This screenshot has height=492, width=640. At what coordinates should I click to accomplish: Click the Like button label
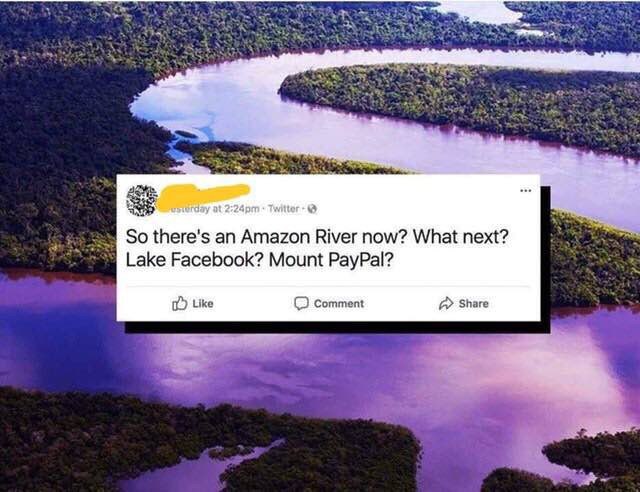click(203, 303)
